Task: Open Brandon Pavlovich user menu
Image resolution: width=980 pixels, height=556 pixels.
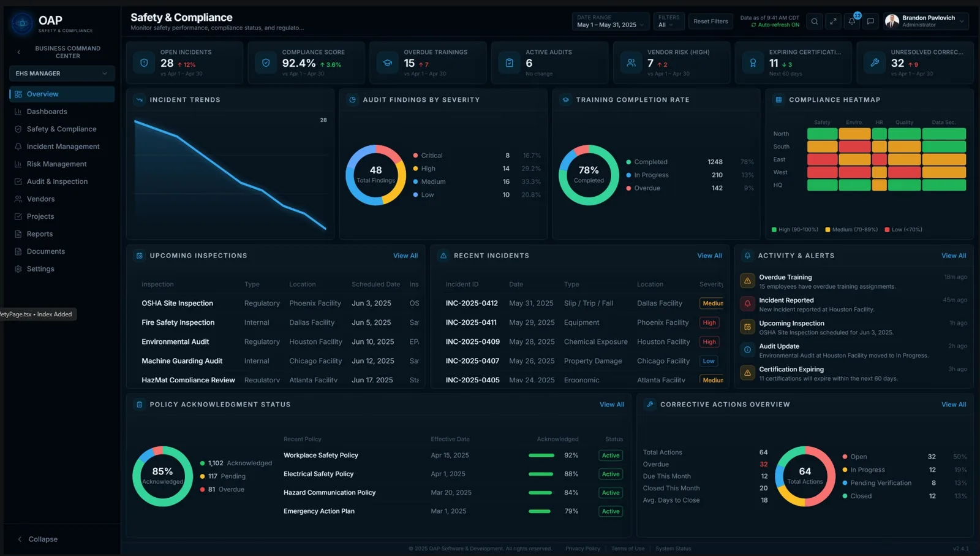Action: coord(926,21)
